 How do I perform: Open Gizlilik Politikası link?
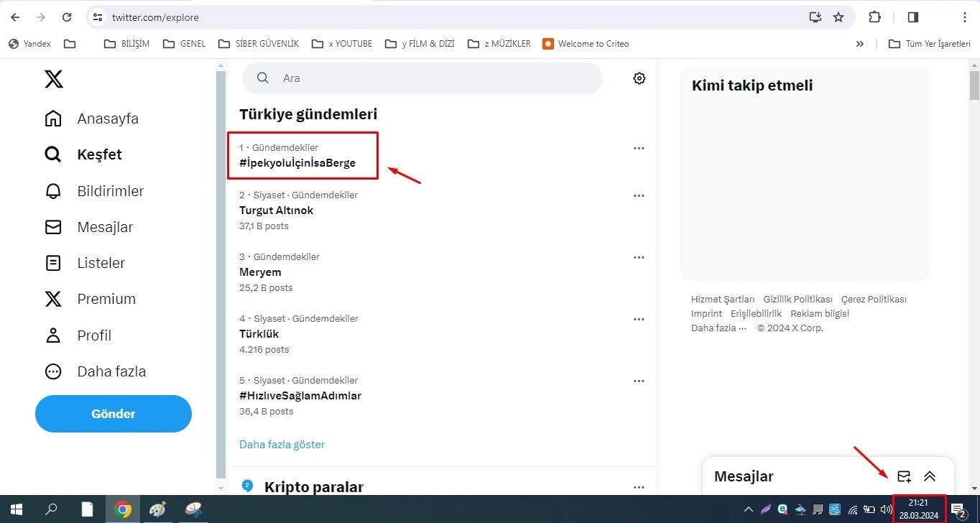(798, 299)
